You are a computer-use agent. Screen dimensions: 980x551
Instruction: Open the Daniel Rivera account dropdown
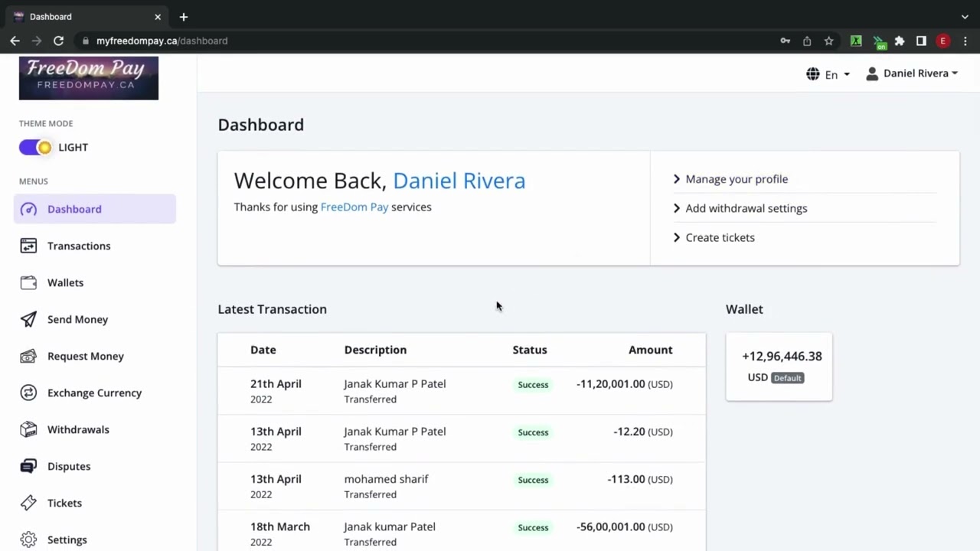point(912,73)
